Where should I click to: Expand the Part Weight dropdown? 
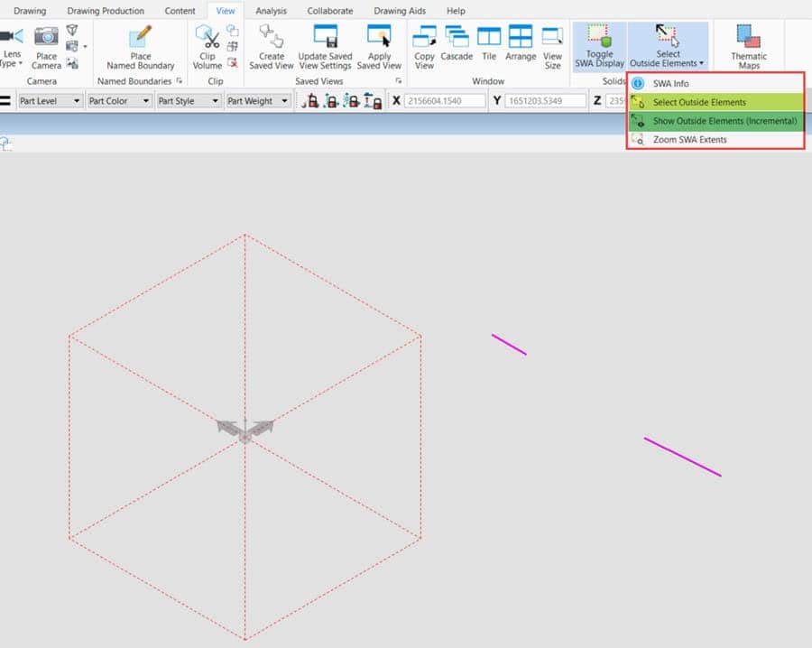click(x=258, y=101)
